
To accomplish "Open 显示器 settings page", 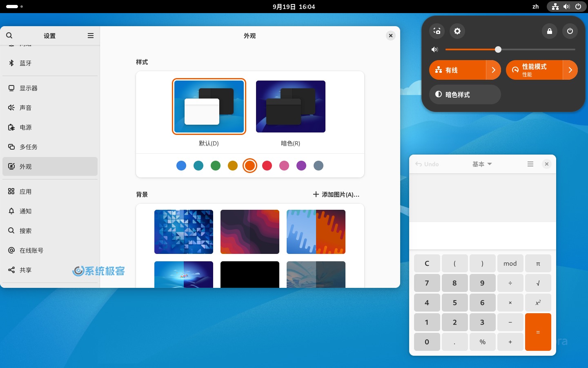I will (x=50, y=88).
